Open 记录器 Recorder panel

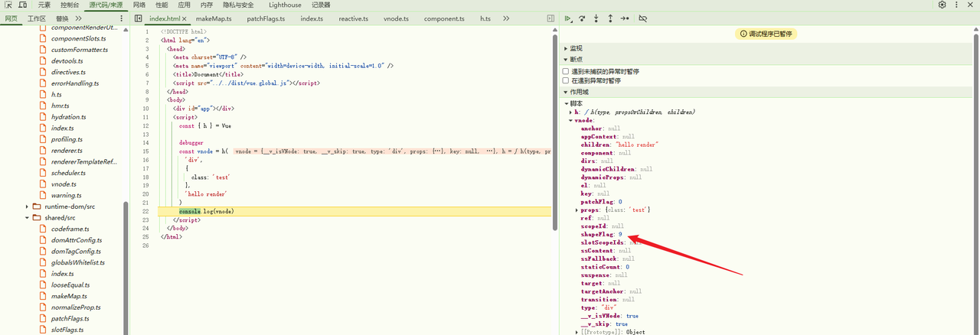pyautogui.click(x=320, y=5)
